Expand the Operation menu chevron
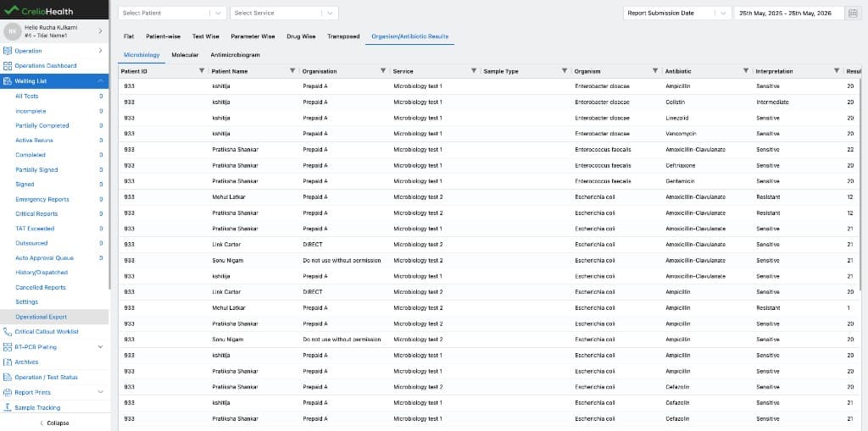This screenshot has width=868, height=431. (100, 51)
